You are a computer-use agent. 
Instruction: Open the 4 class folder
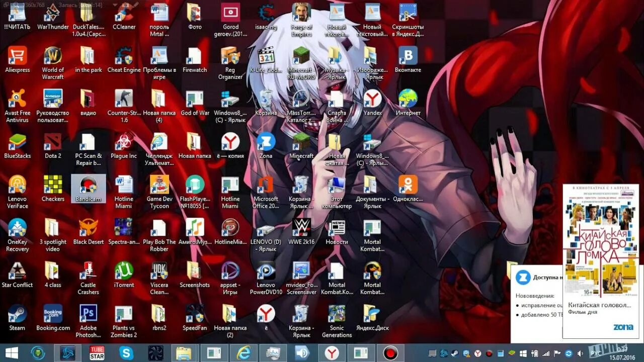tap(53, 275)
